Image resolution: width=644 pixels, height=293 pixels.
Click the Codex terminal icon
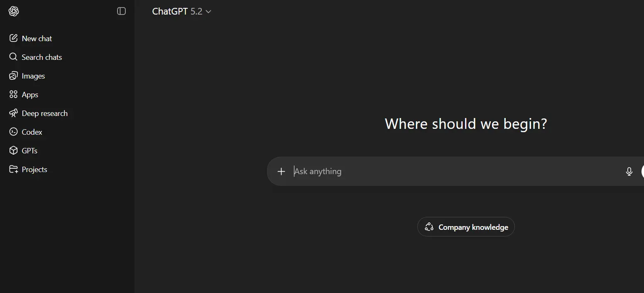(13, 132)
